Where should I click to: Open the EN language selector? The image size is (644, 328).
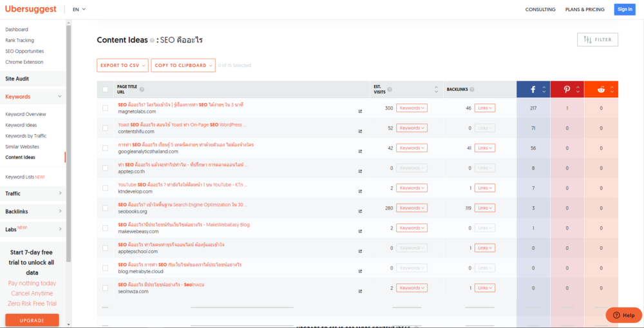79,10
